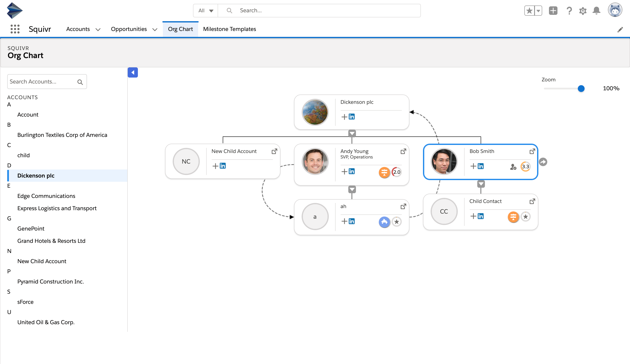Click star badge on Child Contact card
The height and width of the screenshot is (364, 630).
click(526, 217)
